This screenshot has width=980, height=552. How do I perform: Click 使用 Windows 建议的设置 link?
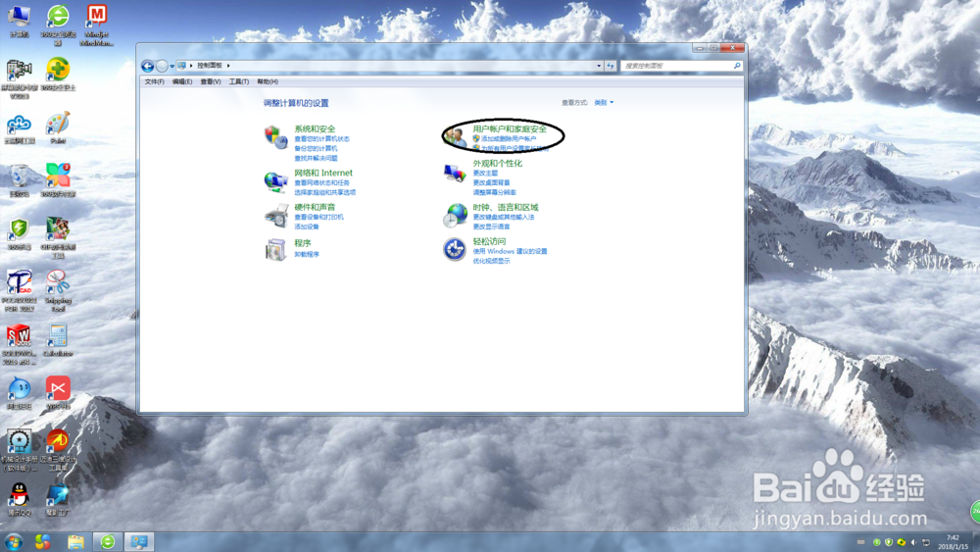tap(510, 251)
